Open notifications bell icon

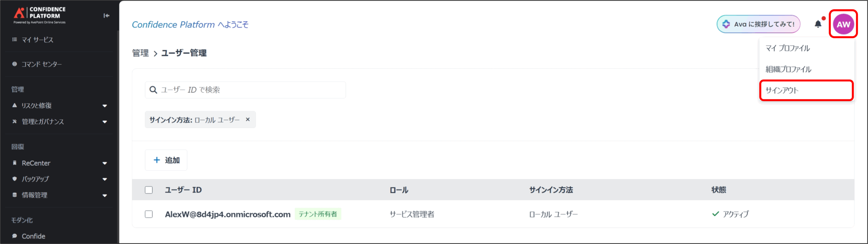coord(818,24)
